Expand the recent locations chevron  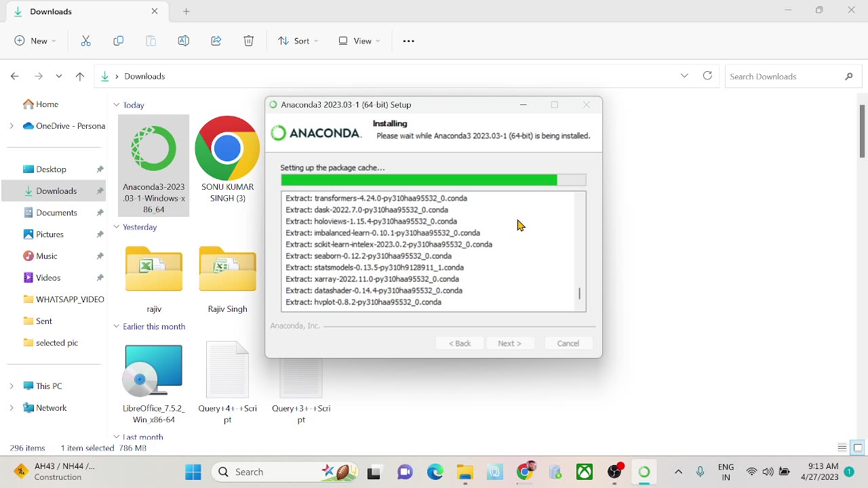(59, 76)
